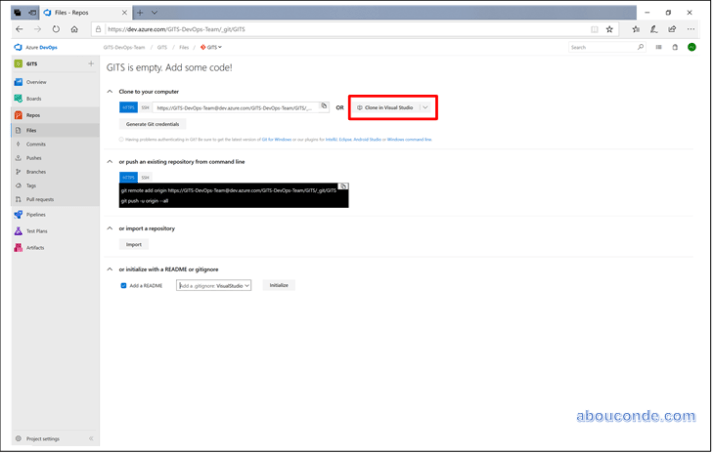The height and width of the screenshot is (453, 714).
Task: Open Project settings gear
Action: [x=42, y=438]
